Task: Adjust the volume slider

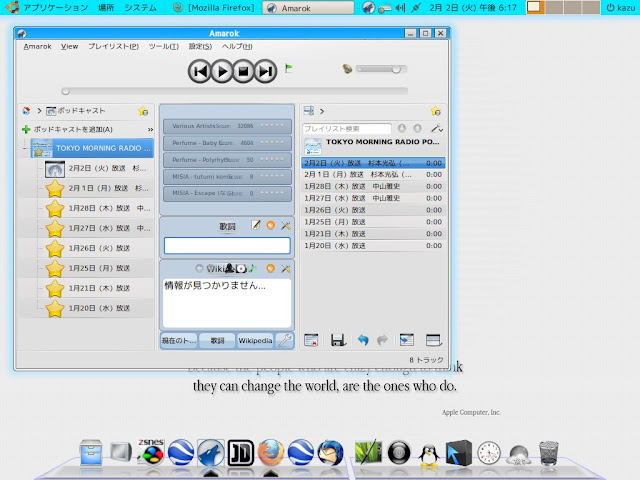Action: (381, 69)
